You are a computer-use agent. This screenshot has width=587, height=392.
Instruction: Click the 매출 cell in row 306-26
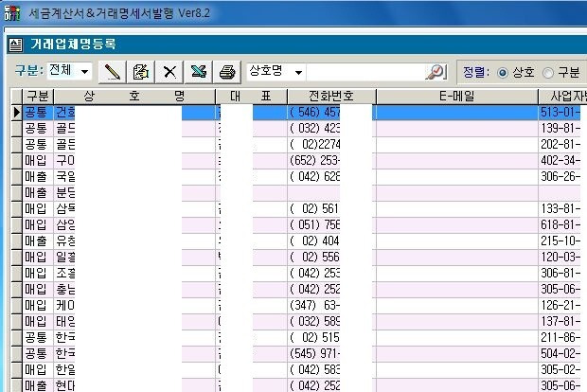pyautogui.click(x=38, y=177)
